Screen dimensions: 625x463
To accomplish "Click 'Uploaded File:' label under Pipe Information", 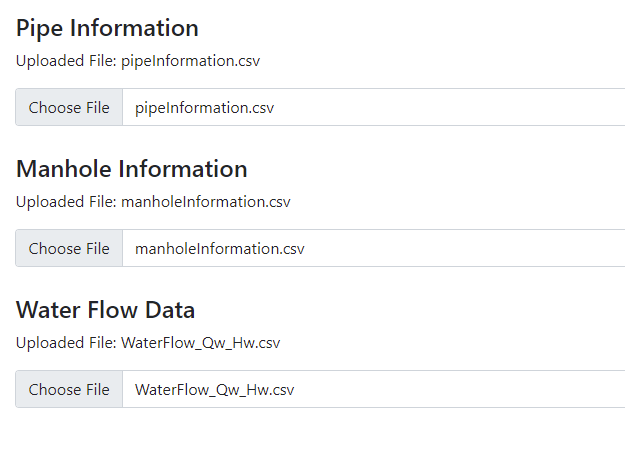I will [65, 60].
